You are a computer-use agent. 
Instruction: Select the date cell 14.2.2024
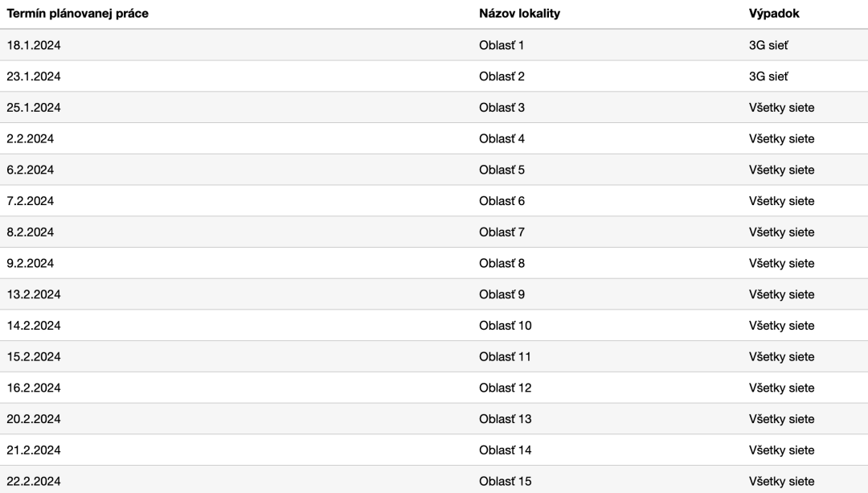pyautogui.click(x=34, y=325)
